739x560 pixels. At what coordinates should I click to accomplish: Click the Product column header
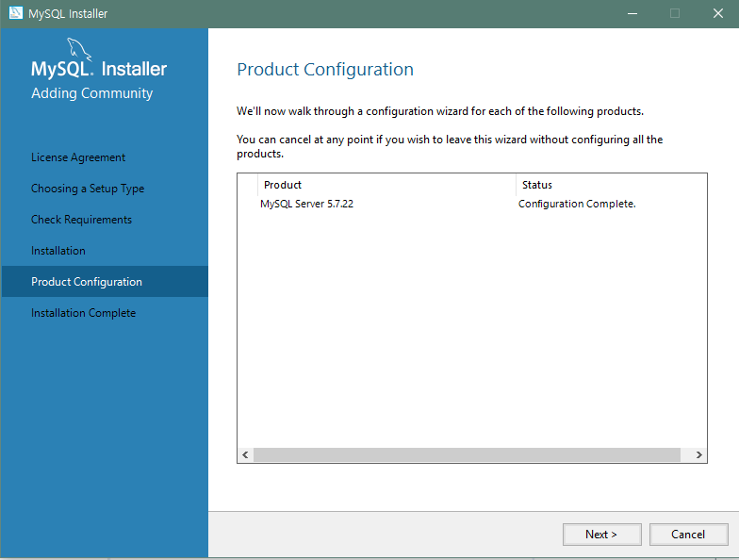[386, 185]
